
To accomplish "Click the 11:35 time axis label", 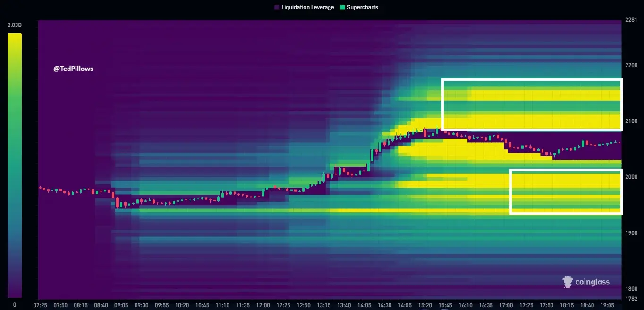I will coord(243,305).
